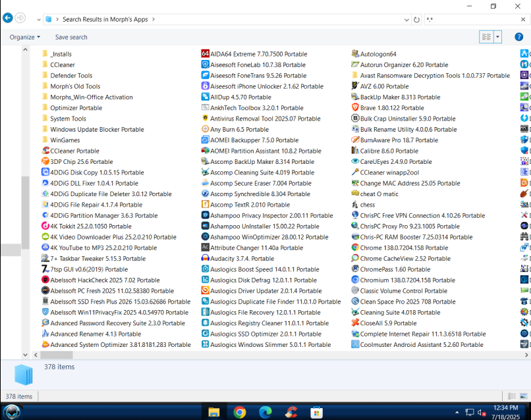Screen dimensions: 531x420
Task: Select Coolmuster Android Assistant 5.2.60 Portable
Action: tap(418, 344)
